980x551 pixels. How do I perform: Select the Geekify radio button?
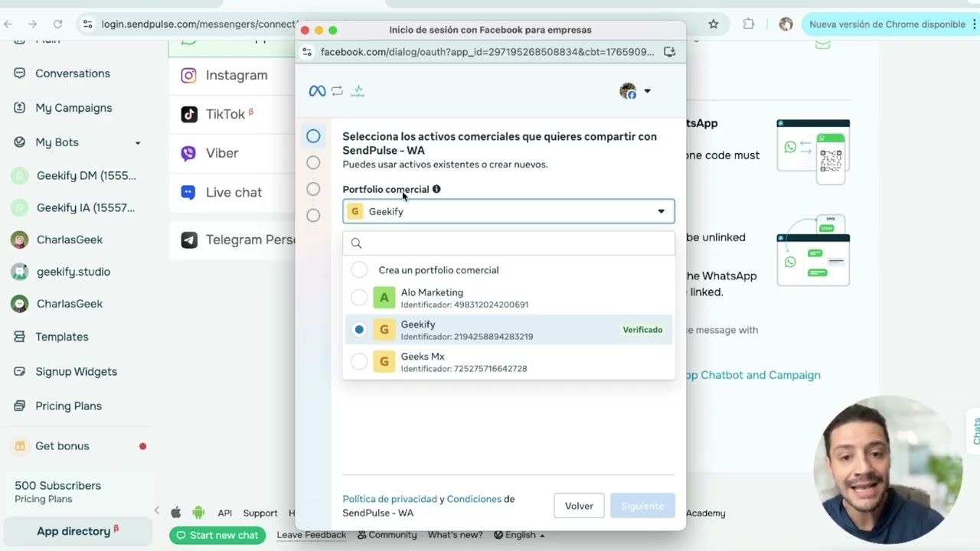(359, 330)
